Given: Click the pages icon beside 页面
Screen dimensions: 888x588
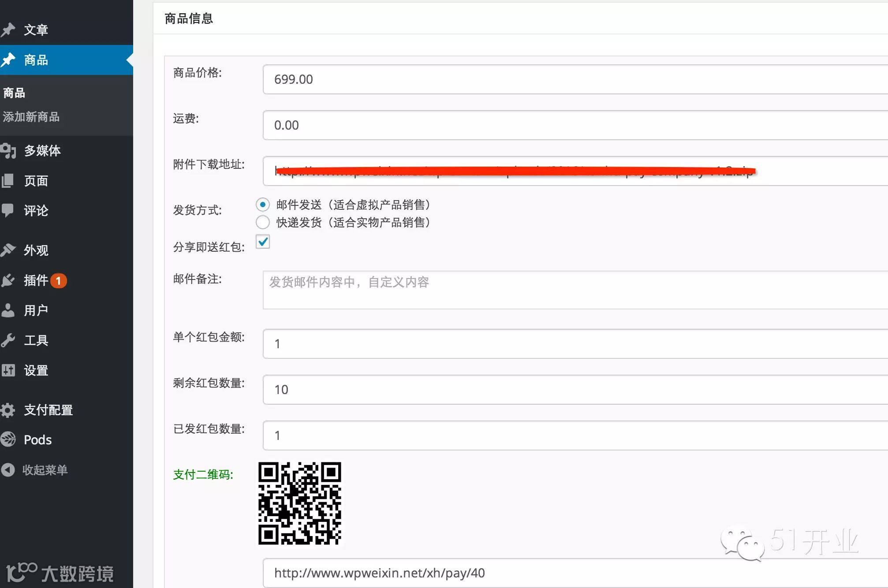Looking at the screenshot, I should pyautogui.click(x=8, y=181).
